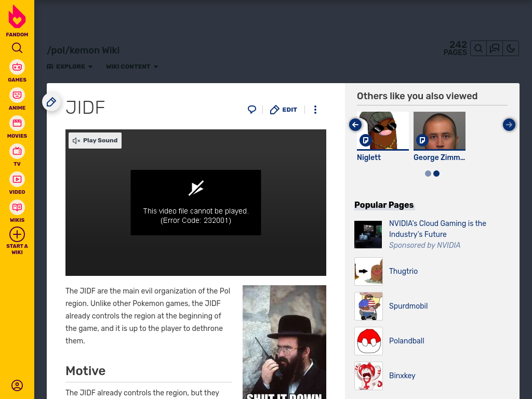The width and height of the screenshot is (532, 399).
Task: Open the wiki discussions icon in header
Action: coord(495,48)
